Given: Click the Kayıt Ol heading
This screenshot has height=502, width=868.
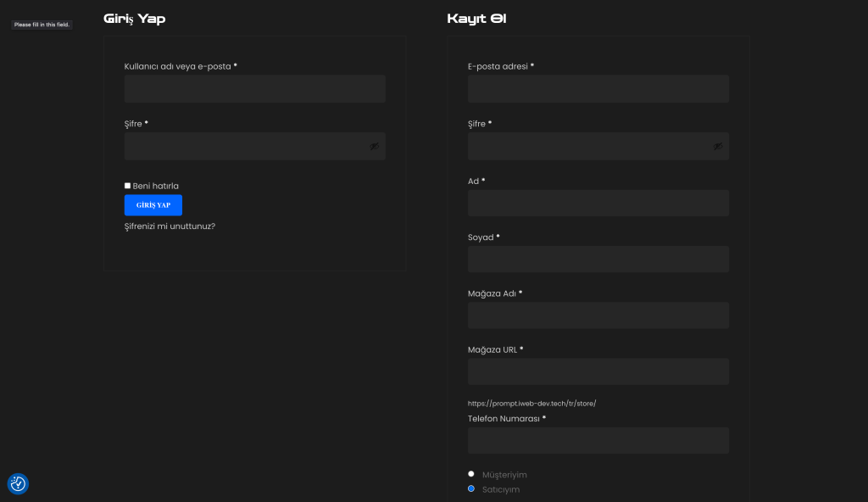Looking at the screenshot, I should [x=476, y=19].
